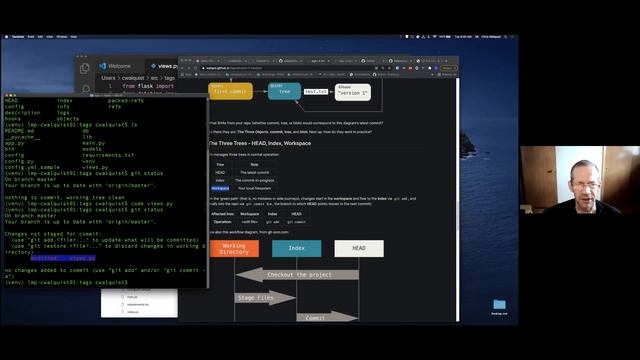
Task: Switch to the views.py tab in VS Code
Action: coord(164,66)
